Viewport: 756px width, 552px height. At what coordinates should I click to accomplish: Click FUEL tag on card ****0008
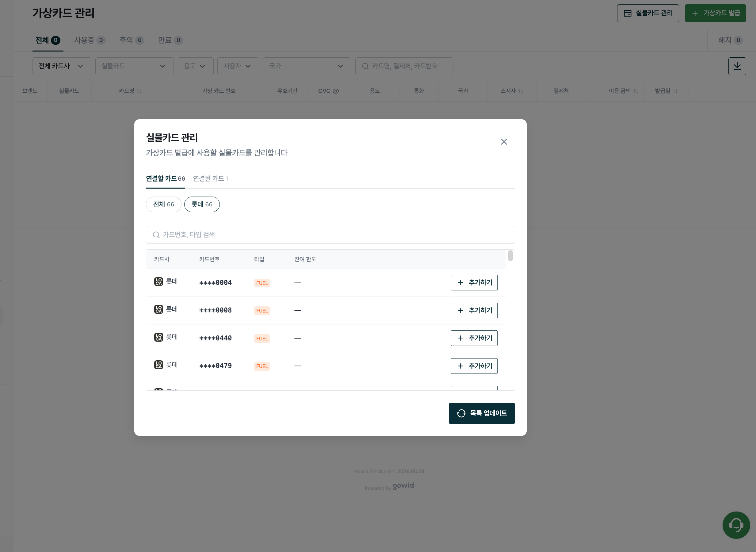[x=262, y=311]
